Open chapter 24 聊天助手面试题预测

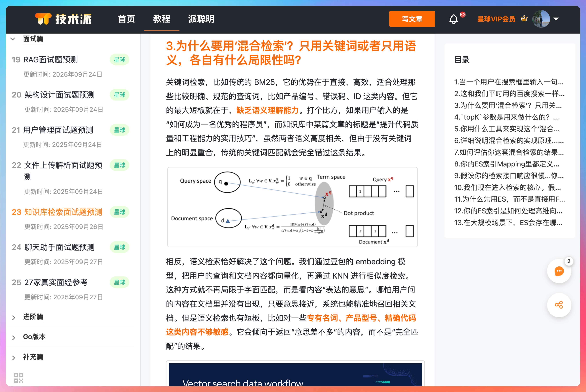pos(59,247)
